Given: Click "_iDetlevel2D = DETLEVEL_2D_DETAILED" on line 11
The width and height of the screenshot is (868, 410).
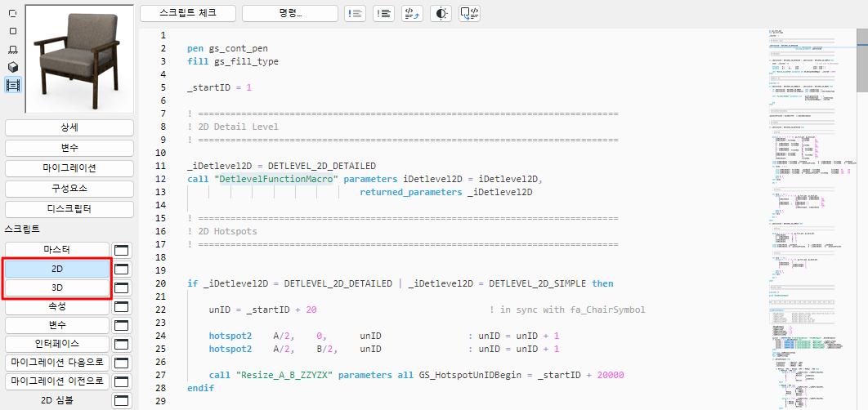Looking at the screenshot, I should point(282,166).
